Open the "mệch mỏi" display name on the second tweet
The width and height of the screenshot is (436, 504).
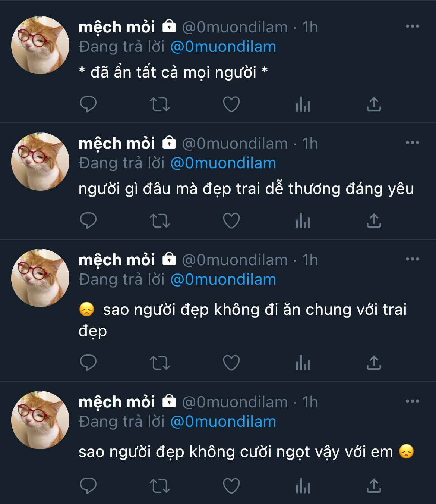117,144
